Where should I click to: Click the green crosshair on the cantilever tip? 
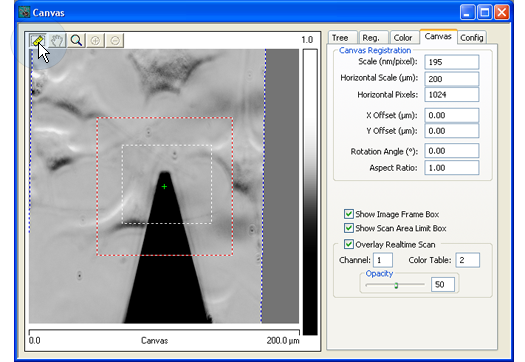click(x=164, y=187)
